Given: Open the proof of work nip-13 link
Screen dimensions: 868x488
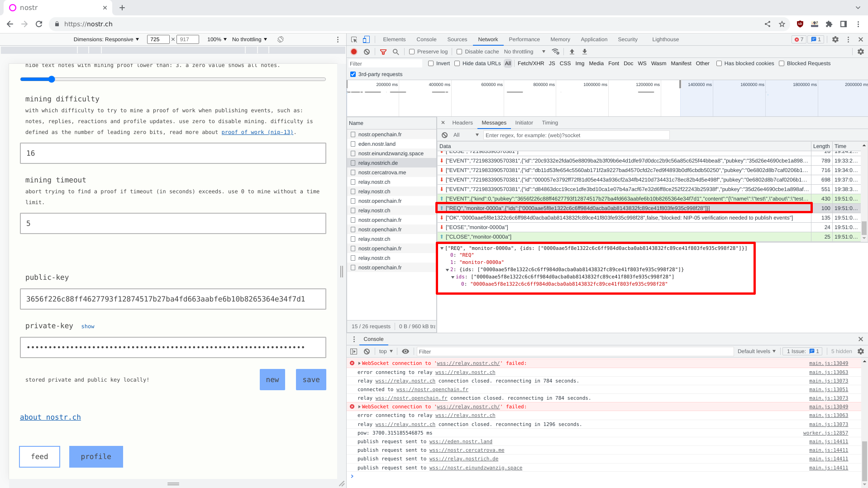Looking at the screenshot, I should tap(257, 132).
